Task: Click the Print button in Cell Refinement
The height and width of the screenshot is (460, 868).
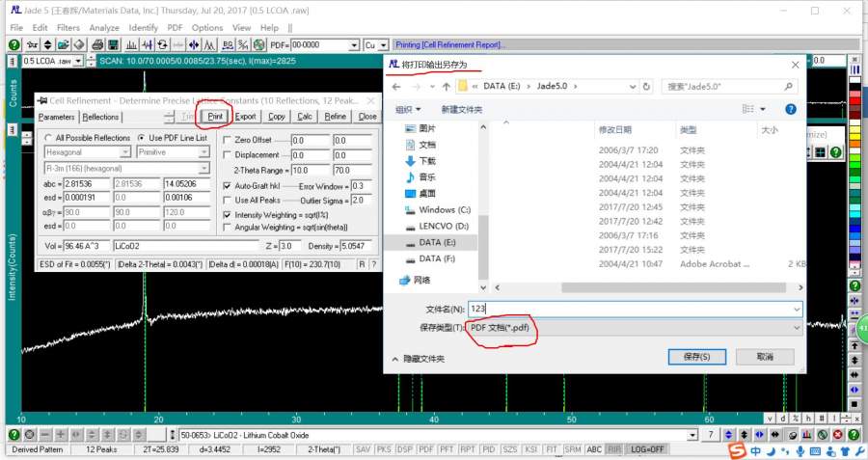Action: [x=215, y=117]
